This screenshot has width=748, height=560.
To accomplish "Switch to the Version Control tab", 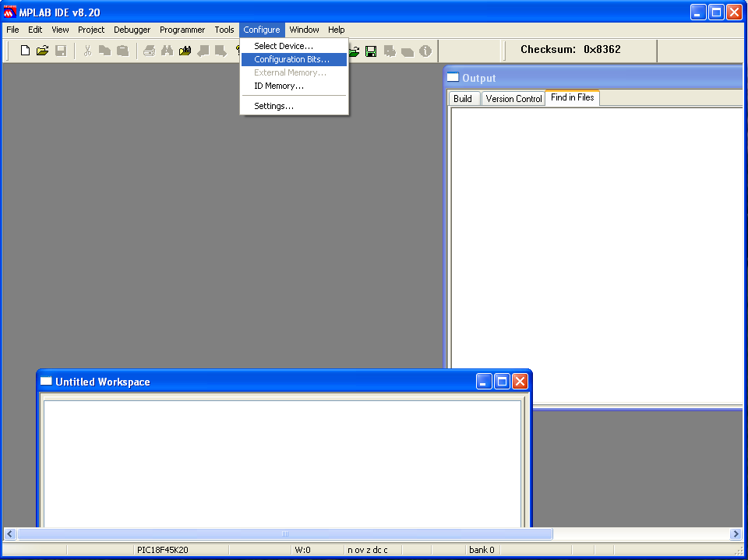I will [x=513, y=99].
